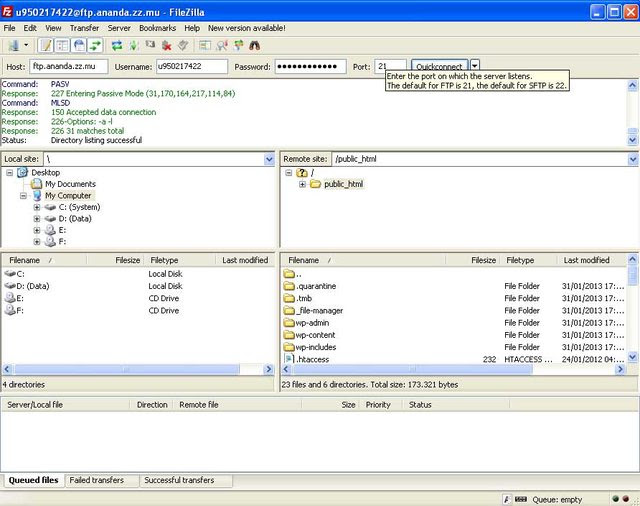Select the .tmb folder icon
Screen dimensions: 640x506
point(289,298)
